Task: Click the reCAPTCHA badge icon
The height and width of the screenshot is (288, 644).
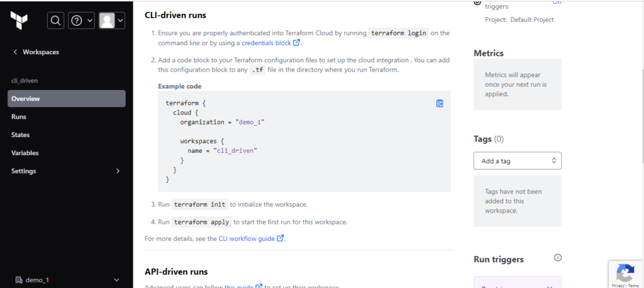Action: [626, 273]
